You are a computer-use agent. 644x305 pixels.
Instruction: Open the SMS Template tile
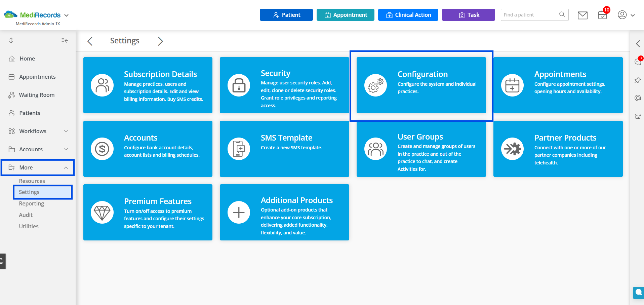[x=284, y=149]
